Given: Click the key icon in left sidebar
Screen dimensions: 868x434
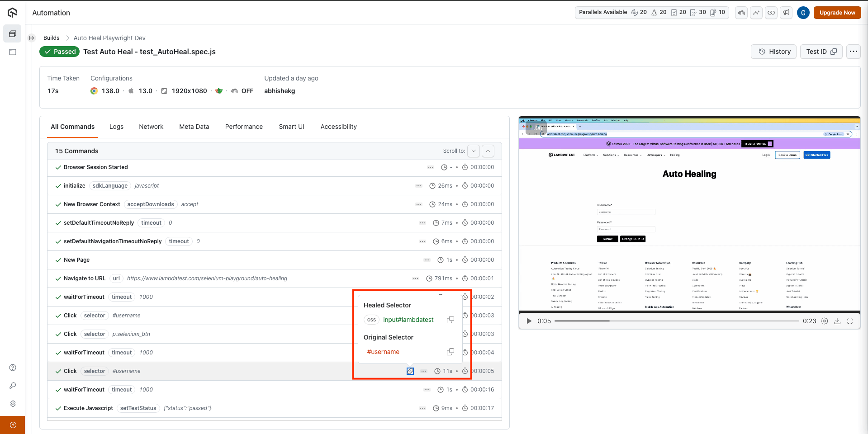Looking at the screenshot, I should coord(13,386).
